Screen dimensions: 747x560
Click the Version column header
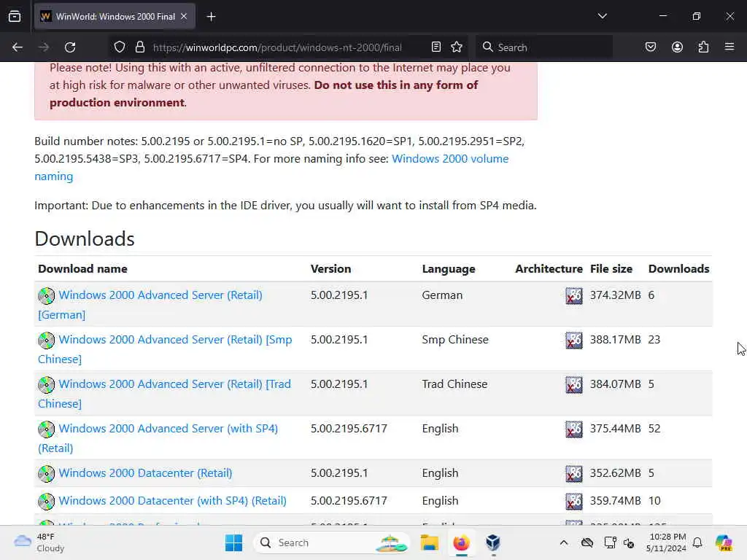pos(330,268)
